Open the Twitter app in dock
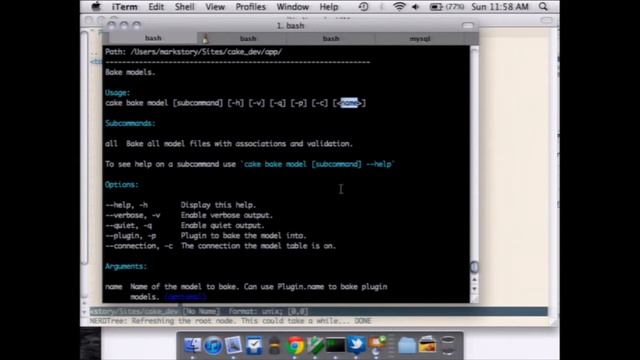 click(356, 345)
